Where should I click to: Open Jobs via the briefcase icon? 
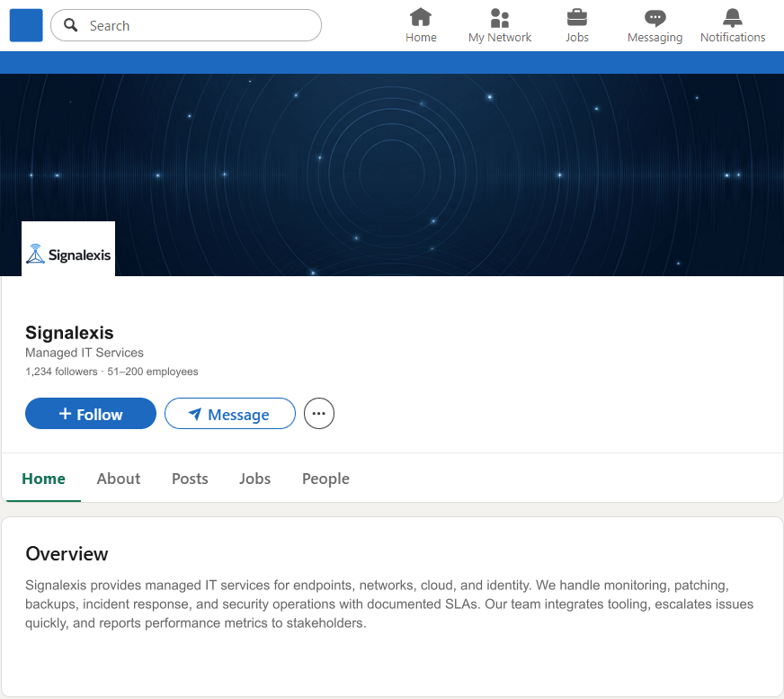point(576,19)
